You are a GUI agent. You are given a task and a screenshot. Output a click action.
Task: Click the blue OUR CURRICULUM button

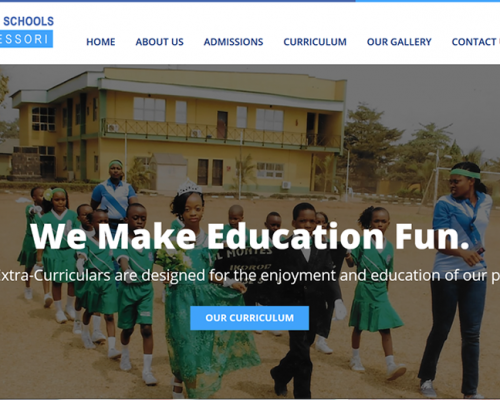click(x=249, y=318)
